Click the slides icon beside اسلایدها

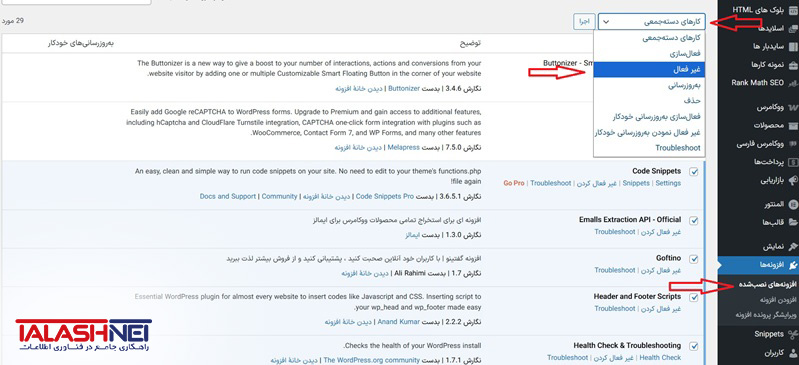pyautogui.click(x=793, y=28)
